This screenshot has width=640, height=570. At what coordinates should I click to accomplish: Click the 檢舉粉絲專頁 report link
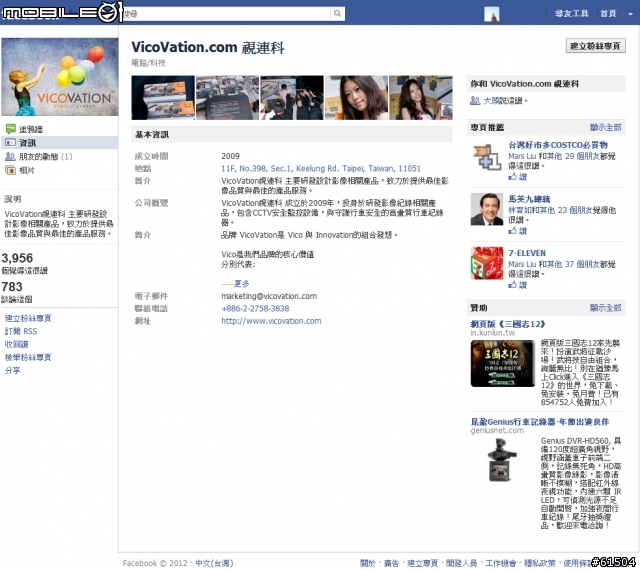point(28,357)
